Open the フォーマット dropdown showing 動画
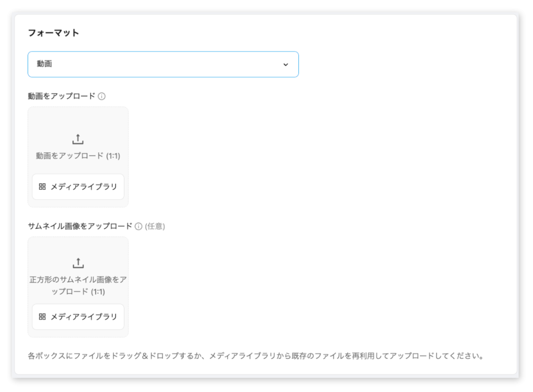This screenshot has width=533, height=392. [x=163, y=64]
